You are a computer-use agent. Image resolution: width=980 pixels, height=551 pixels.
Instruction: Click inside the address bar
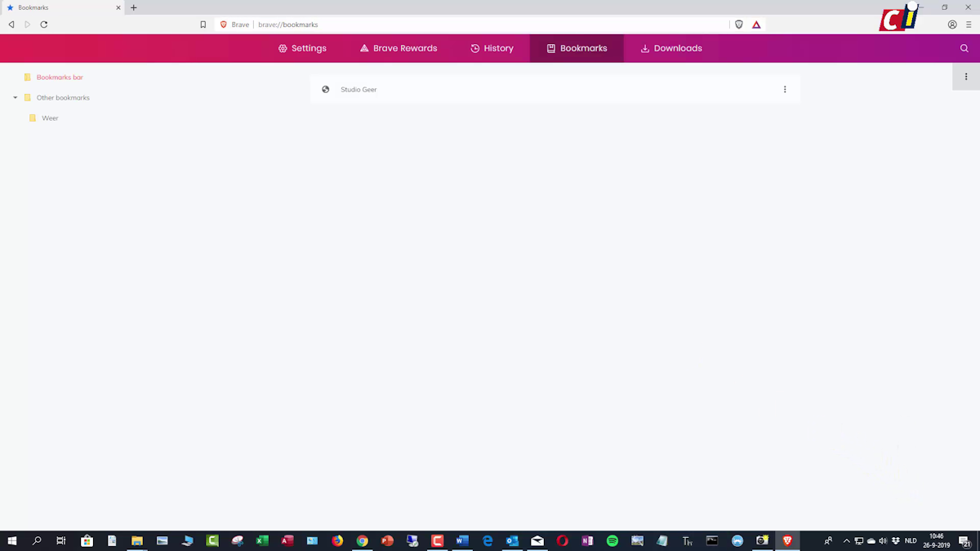(408, 24)
